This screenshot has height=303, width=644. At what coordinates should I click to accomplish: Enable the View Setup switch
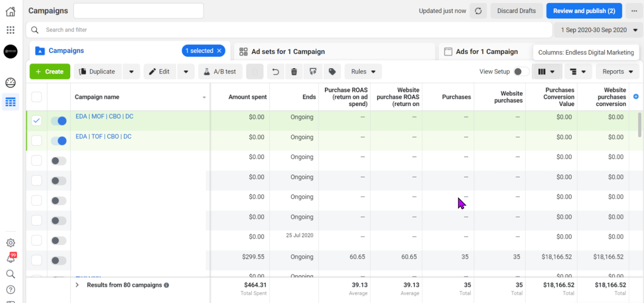click(x=521, y=72)
